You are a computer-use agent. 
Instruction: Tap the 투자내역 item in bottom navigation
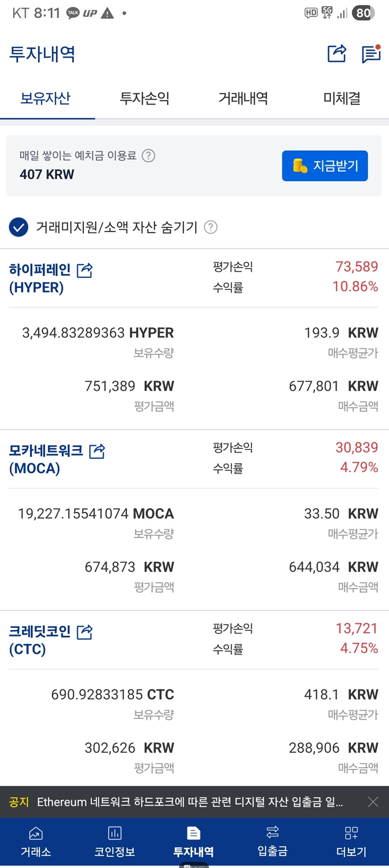(193, 842)
